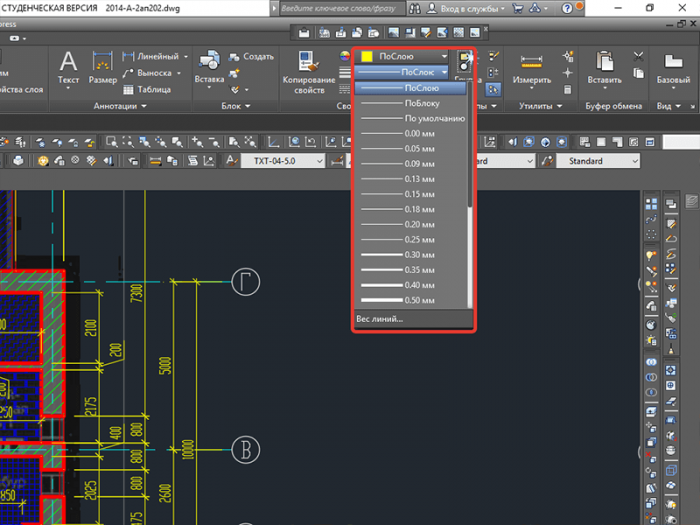Open the TXT-04-5.0 text style dropdown

(x=320, y=161)
